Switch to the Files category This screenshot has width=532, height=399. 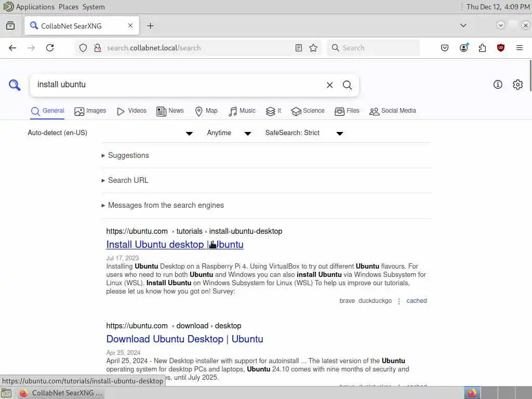point(347,111)
